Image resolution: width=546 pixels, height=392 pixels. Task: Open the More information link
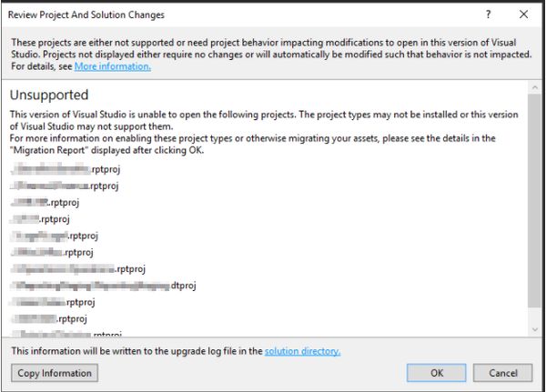pyautogui.click(x=113, y=66)
